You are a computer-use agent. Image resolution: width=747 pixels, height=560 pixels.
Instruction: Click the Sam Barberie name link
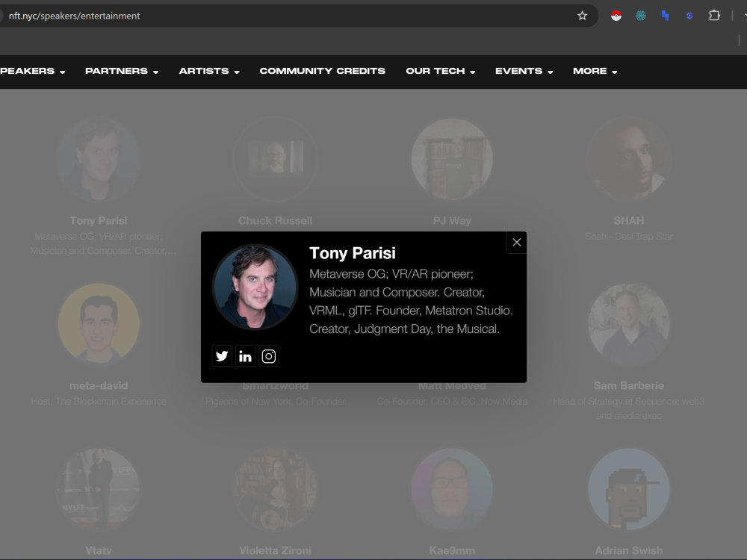coord(629,386)
